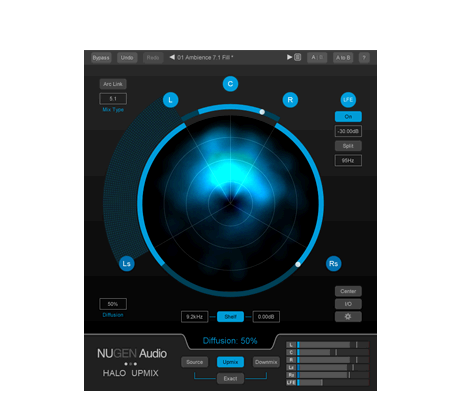
Task: Toggle the Bypass button
Action: point(101,58)
